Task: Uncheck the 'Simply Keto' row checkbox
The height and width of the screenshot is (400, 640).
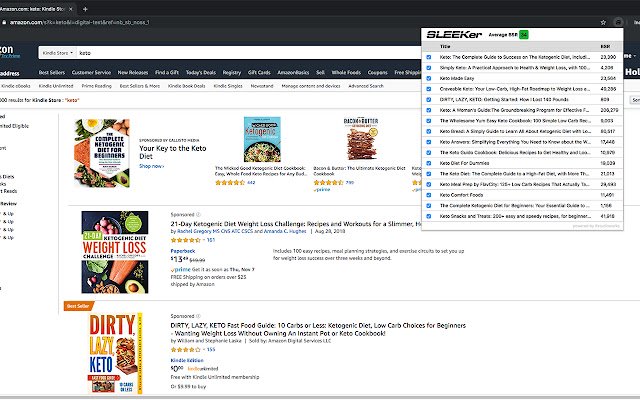Action: [429, 68]
